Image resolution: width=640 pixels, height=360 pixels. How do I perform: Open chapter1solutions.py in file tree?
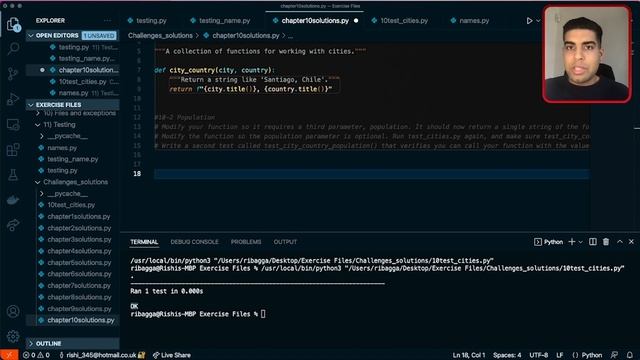coord(73,216)
